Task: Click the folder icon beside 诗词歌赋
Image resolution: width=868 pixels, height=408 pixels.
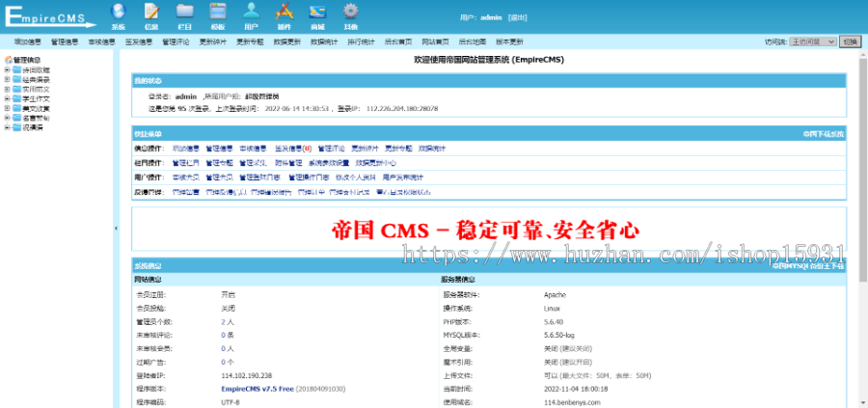Action: coord(16,69)
